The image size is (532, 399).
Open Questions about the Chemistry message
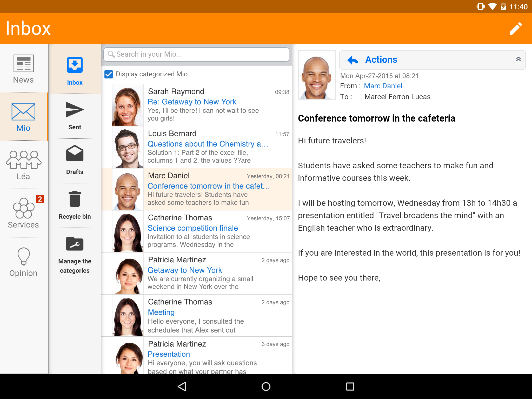(196, 147)
